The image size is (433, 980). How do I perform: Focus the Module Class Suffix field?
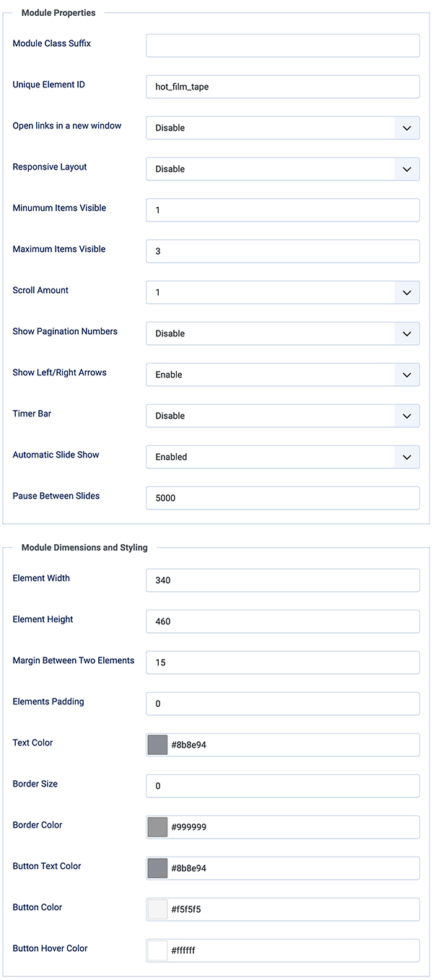pos(282,45)
